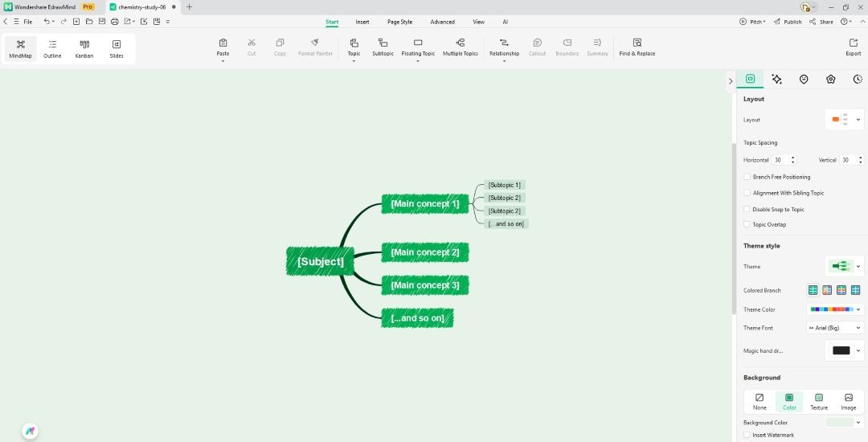This screenshot has height=442, width=868.
Task: Open the Layout dropdown
Action: (844, 120)
